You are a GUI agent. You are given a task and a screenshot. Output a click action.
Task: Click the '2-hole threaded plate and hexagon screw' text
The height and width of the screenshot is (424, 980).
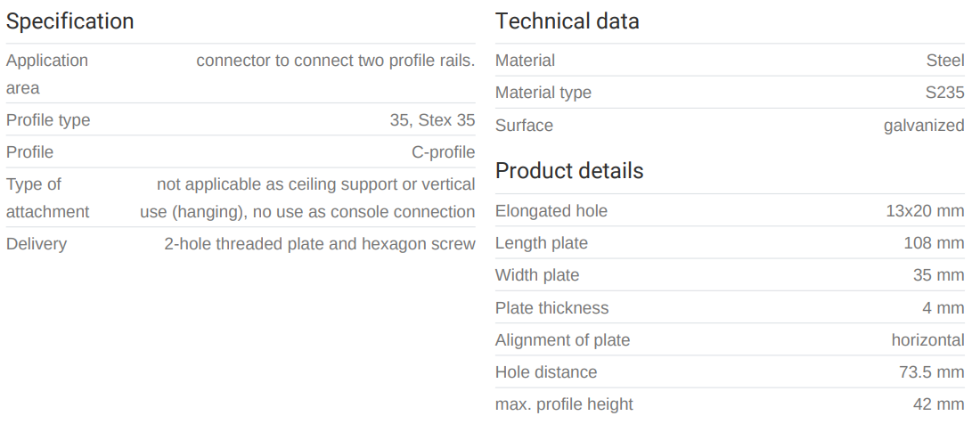pyautogui.click(x=319, y=244)
